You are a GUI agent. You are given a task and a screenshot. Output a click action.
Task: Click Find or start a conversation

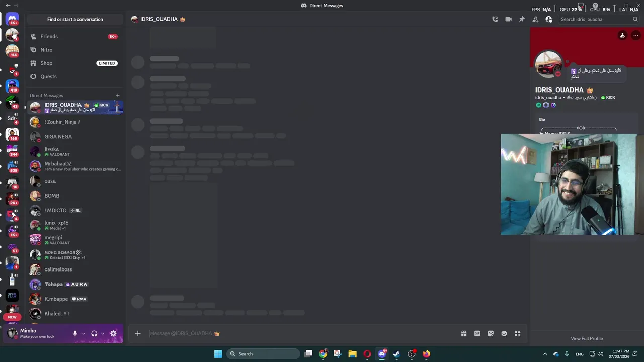point(75,19)
